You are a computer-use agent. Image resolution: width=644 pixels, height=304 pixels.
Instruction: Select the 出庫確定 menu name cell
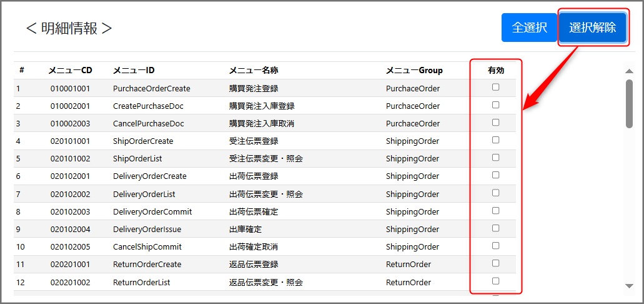tap(245, 230)
